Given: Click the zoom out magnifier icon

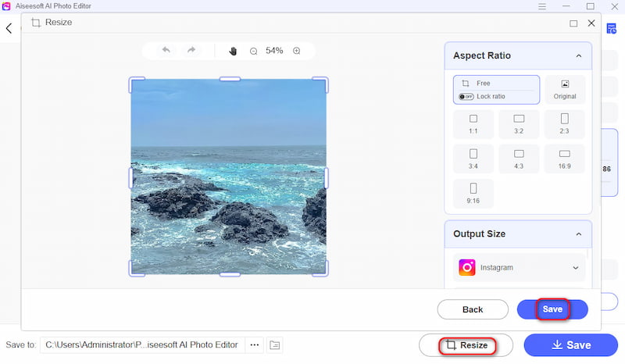Looking at the screenshot, I should click(253, 51).
